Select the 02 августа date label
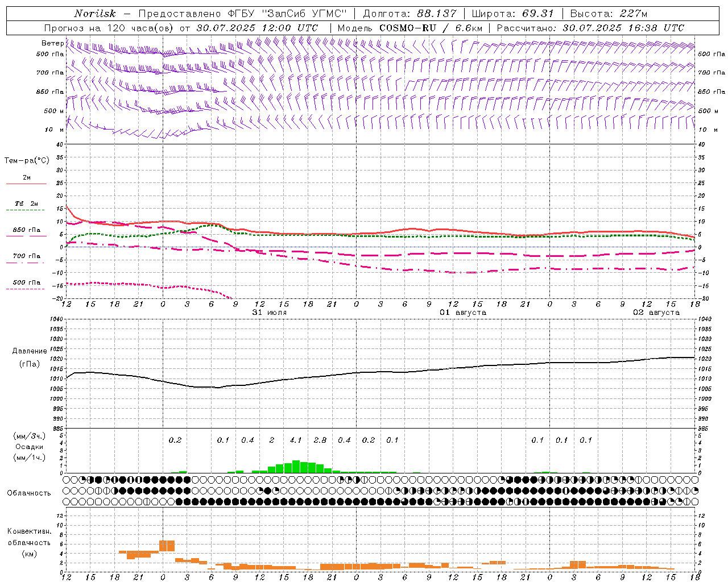The width and height of the screenshot is (728, 582). 656,313
